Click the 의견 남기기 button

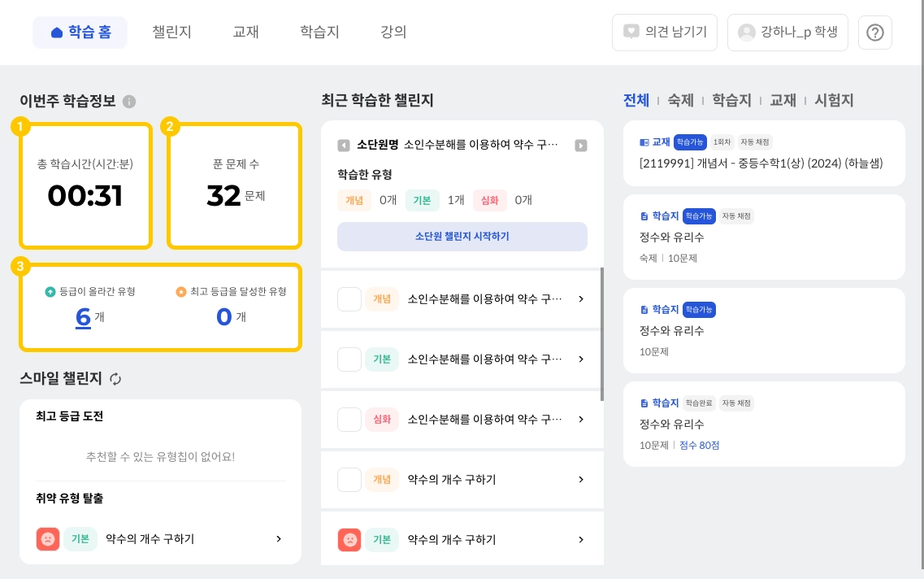tap(665, 33)
